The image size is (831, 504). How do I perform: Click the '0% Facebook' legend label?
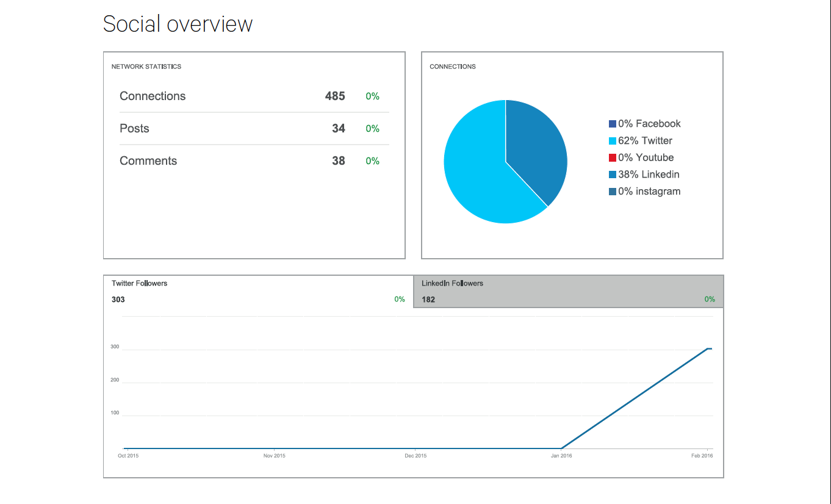pyautogui.click(x=649, y=124)
